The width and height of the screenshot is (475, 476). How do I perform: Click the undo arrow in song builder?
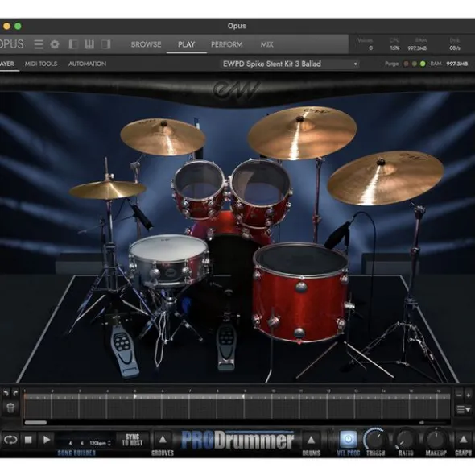(x=6, y=393)
